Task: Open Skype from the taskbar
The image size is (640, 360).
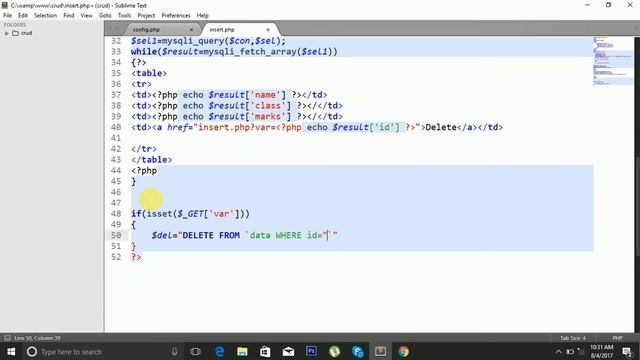Action: 358,351
